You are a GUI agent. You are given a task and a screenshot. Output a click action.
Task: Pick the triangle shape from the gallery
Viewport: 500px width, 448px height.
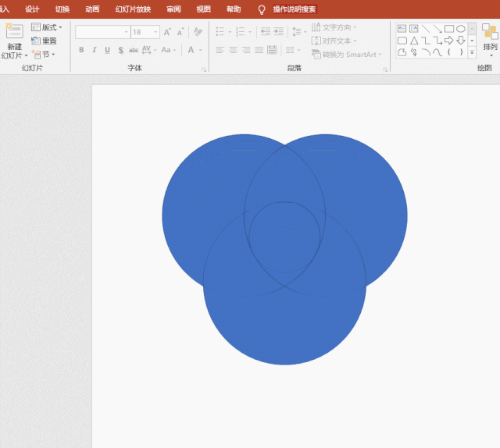413,41
